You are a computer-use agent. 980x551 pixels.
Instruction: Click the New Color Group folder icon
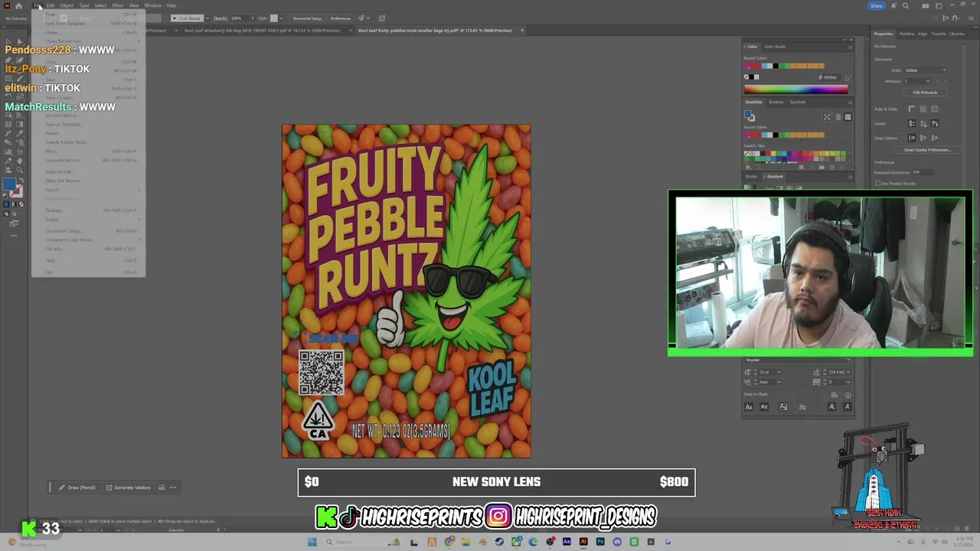tap(822, 167)
